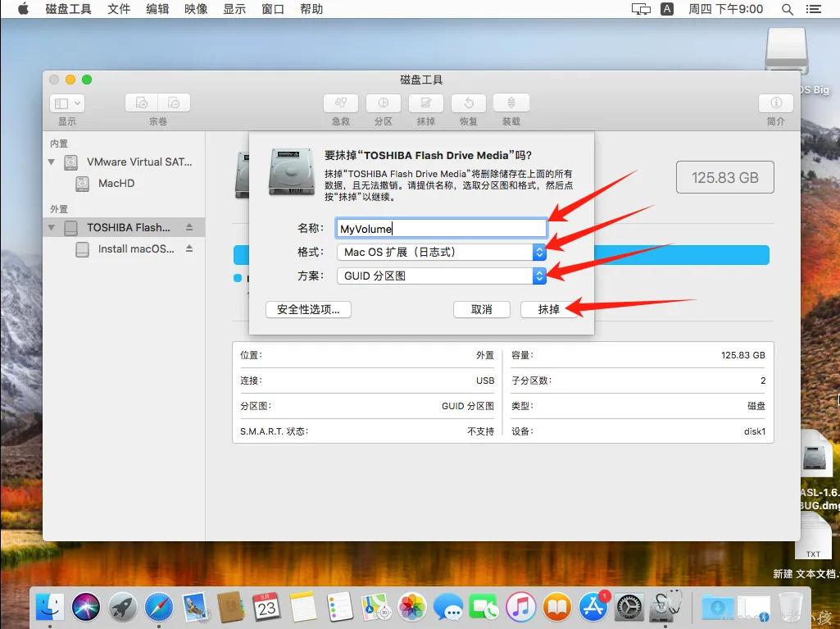
Task: Click the remove volume icon under 宗卷
Action: click(174, 103)
